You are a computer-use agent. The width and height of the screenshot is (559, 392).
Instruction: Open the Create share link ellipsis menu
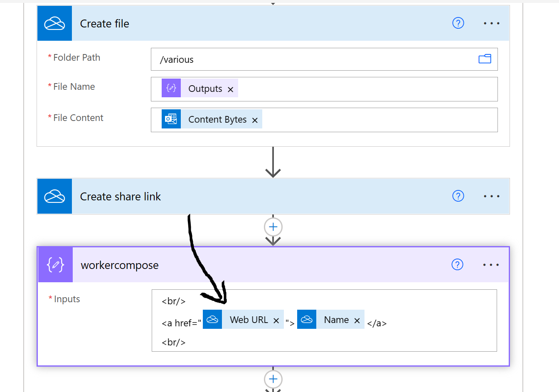point(492,196)
